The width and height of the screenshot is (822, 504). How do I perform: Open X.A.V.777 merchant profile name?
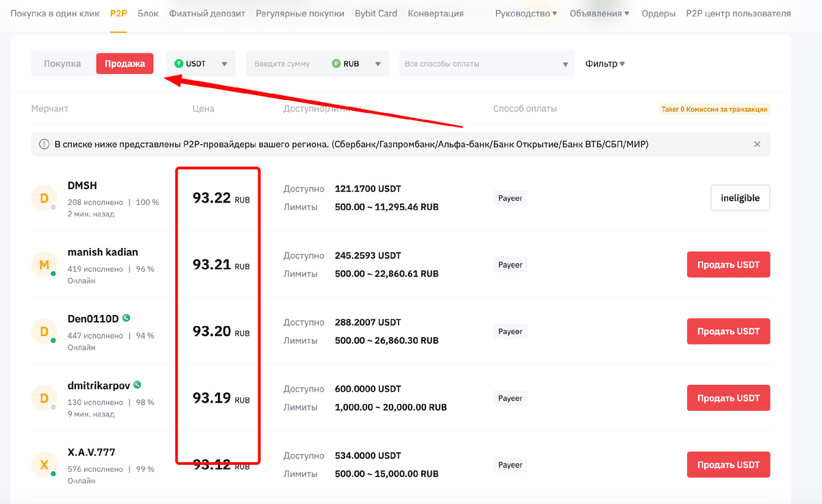(x=91, y=452)
